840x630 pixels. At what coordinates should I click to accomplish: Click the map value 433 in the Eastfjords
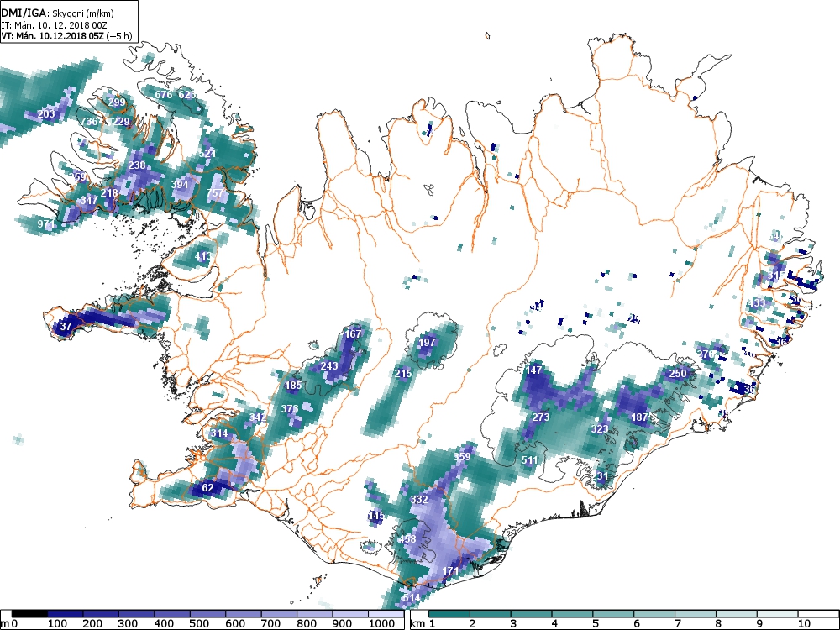(x=757, y=302)
